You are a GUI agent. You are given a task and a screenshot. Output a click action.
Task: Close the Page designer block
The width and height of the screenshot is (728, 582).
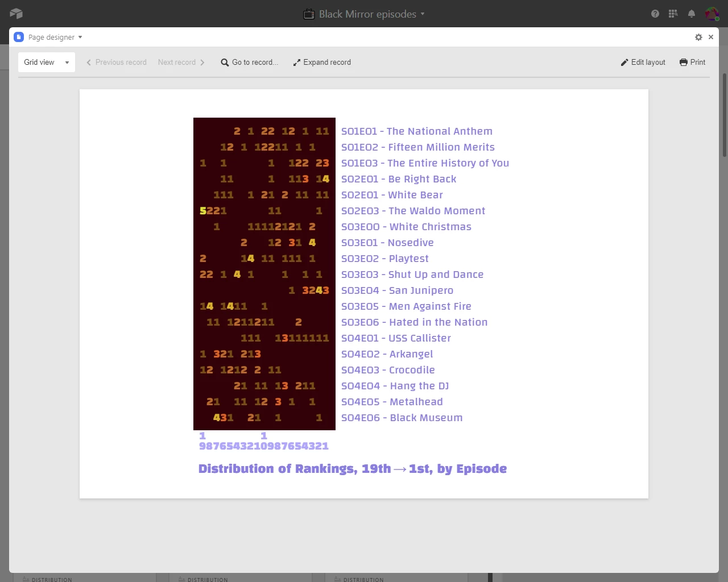[x=711, y=37]
